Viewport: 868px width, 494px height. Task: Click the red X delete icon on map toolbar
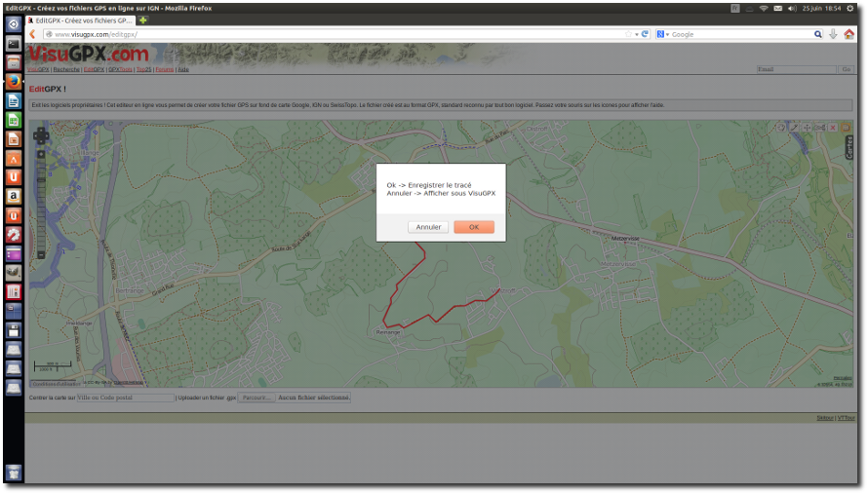[833, 128]
